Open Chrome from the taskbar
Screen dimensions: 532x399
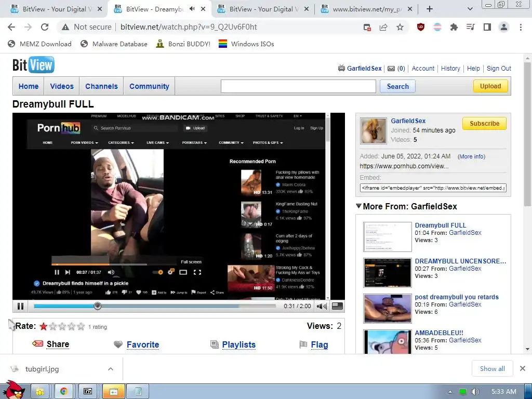click(x=63, y=392)
